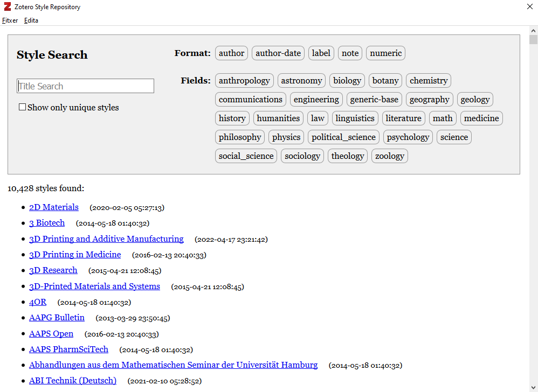Select the sociology field tag
Image resolution: width=538 pixels, height=392 pixels.
302,156
